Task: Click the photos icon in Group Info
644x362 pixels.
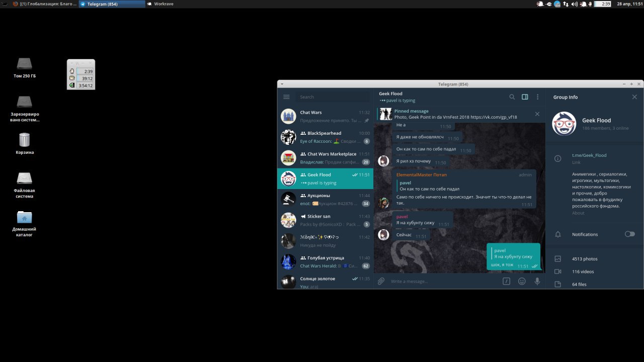Action: click(x=557, y=259)
